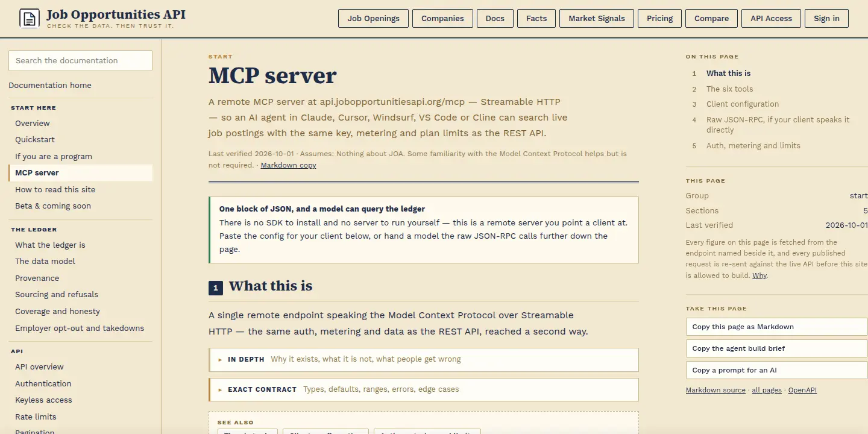Click the Job Opportunities API document logo icon
The height and width of the screenshot is (434, 868).
tap(29, 19)
